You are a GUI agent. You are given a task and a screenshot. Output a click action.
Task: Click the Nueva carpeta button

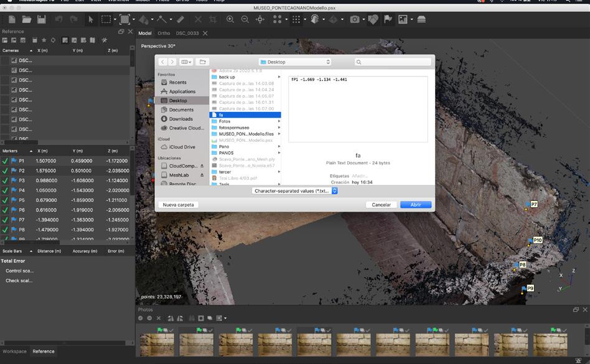(179, 205)
